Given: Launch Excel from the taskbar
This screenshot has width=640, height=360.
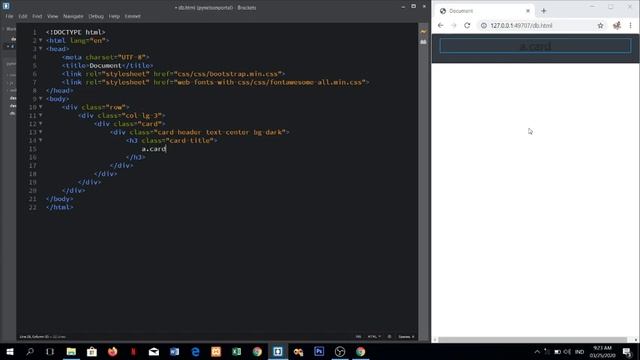Looking at the screenshot, I should tap(237, 351).
